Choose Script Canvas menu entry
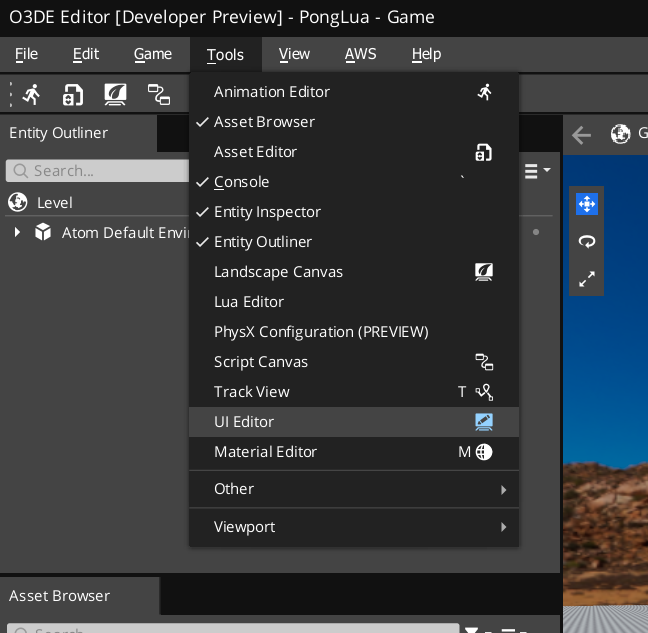The height and width of the screenshot is (633, 648). (x=354, y=362)
